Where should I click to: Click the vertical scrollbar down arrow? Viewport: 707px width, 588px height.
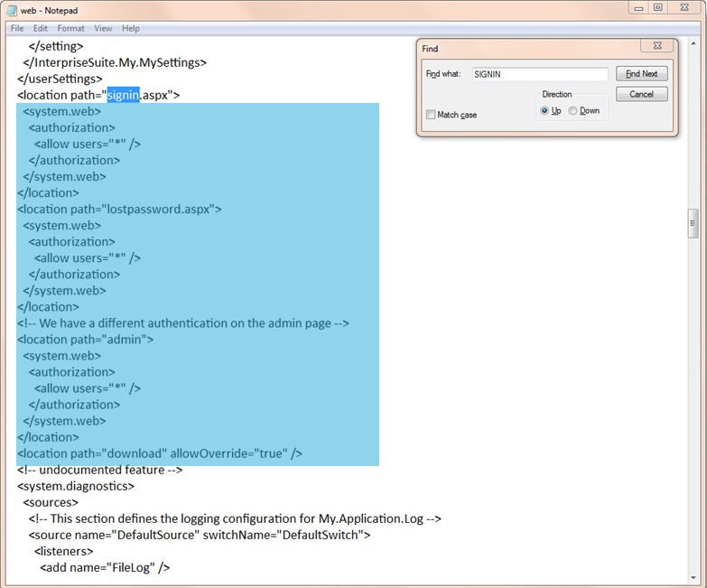[x=693, y=575]
